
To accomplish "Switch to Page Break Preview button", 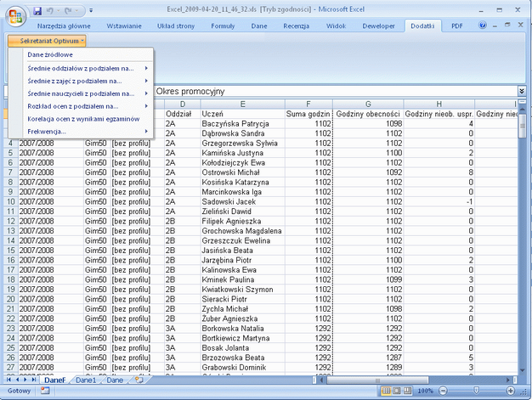I will pyautogui.click(x=407, y=391).
